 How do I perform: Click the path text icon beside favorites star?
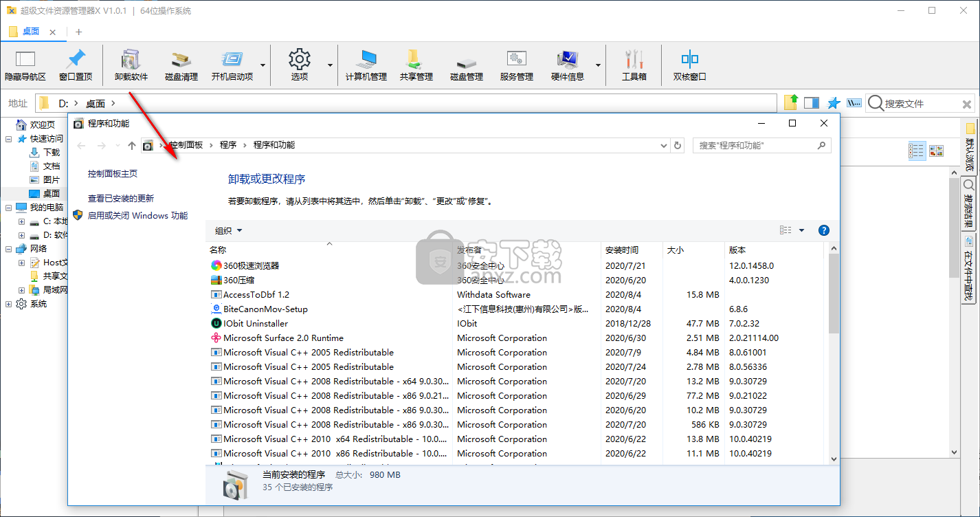point(854,103)
